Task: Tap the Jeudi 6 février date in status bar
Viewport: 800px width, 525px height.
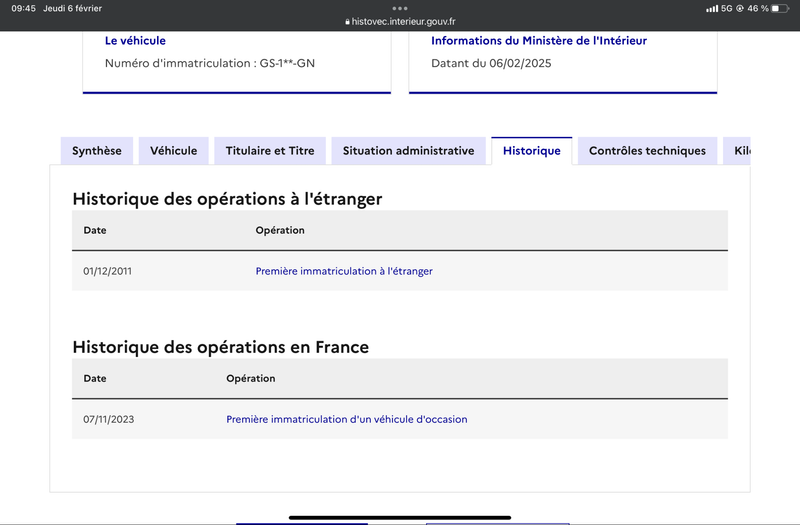Action: (x=72, y=8)
